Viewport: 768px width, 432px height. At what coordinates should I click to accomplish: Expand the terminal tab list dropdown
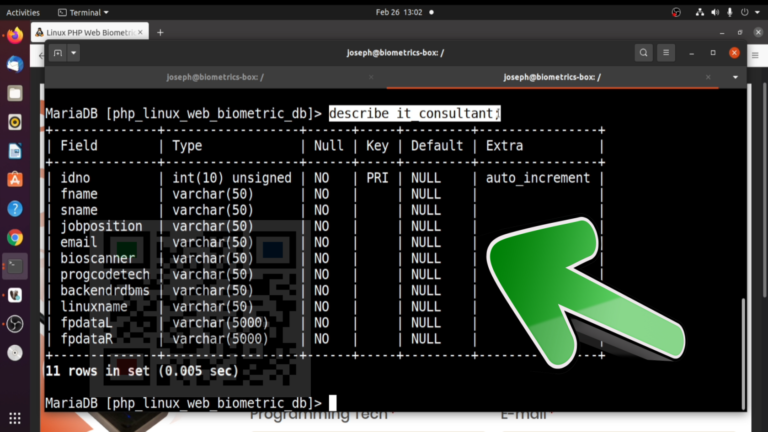tap(736, 77)
